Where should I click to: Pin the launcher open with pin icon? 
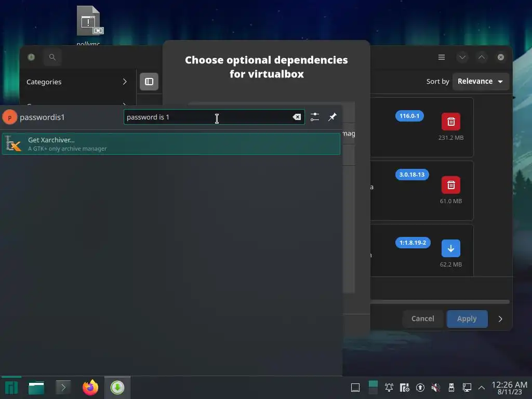(x=332, y=117)
